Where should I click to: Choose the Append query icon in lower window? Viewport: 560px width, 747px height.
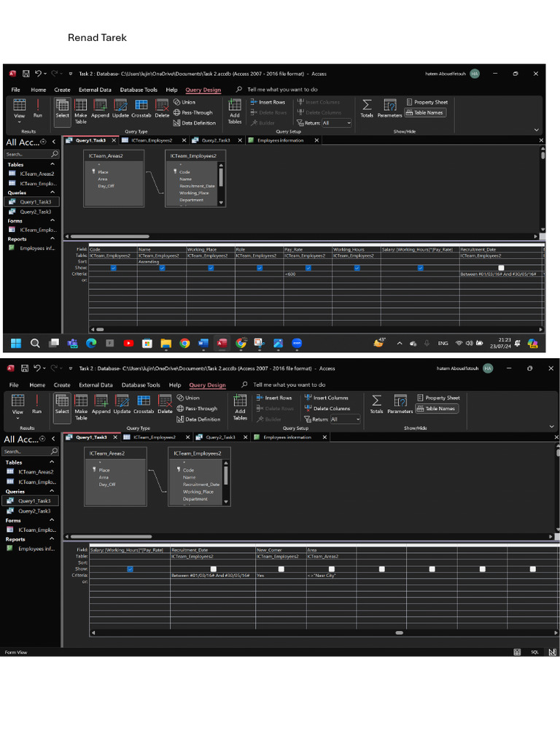point(101,404)
